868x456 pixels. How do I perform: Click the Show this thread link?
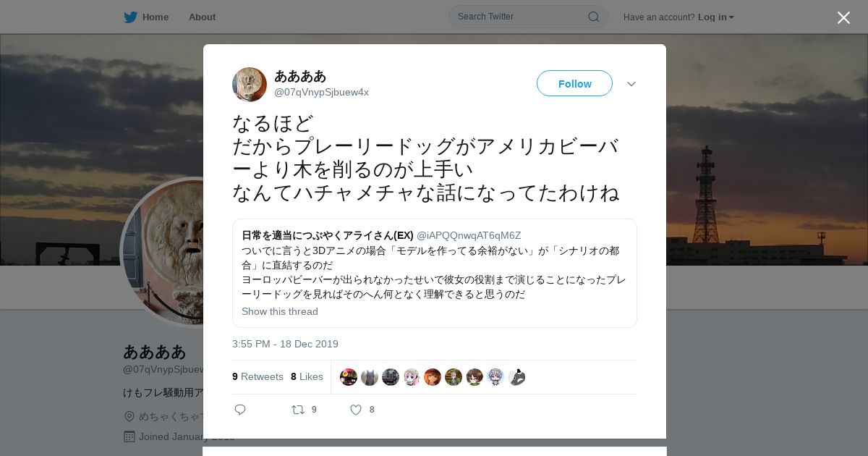point(280,311)
